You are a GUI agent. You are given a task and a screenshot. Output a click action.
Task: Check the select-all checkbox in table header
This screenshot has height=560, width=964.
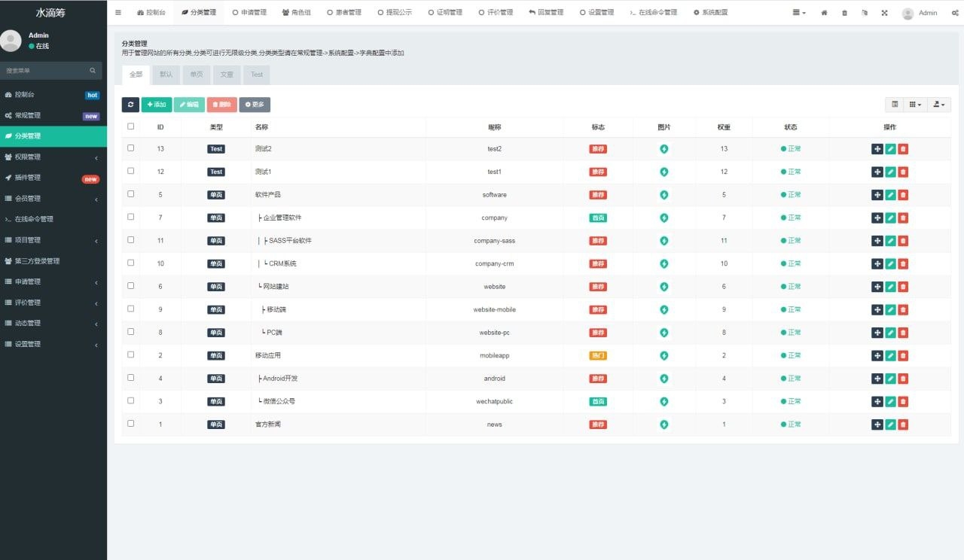tap(131, 126)
